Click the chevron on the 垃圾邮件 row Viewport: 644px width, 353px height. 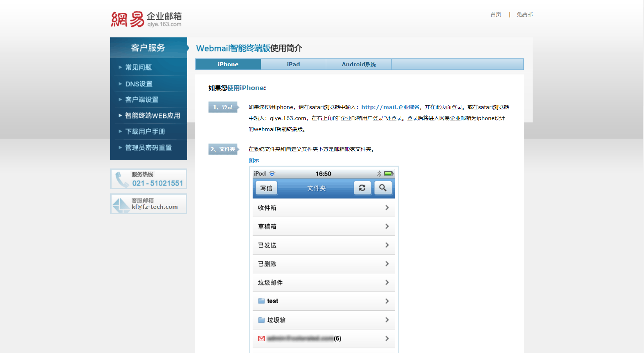pos(387,282)
